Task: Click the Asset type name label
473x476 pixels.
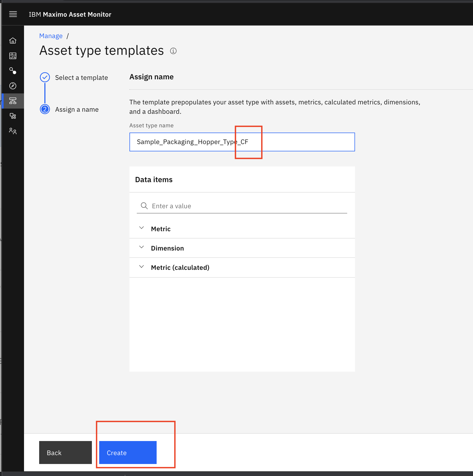Action: click(151, 126)
